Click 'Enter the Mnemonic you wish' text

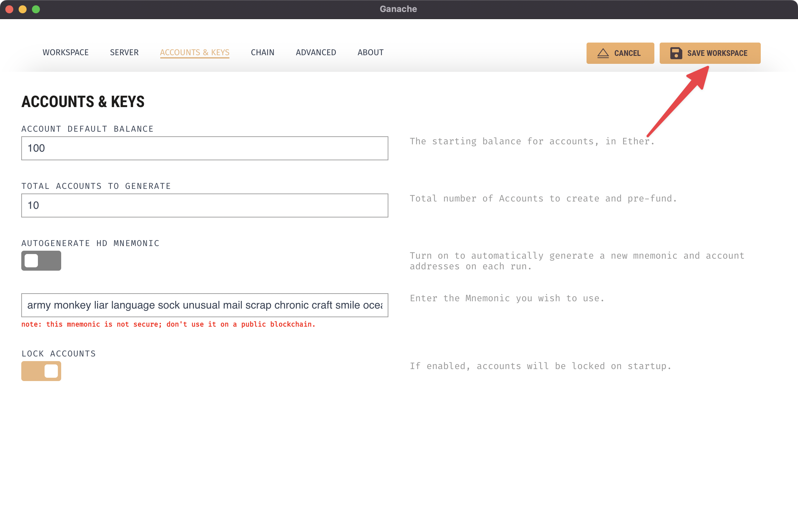507,298
